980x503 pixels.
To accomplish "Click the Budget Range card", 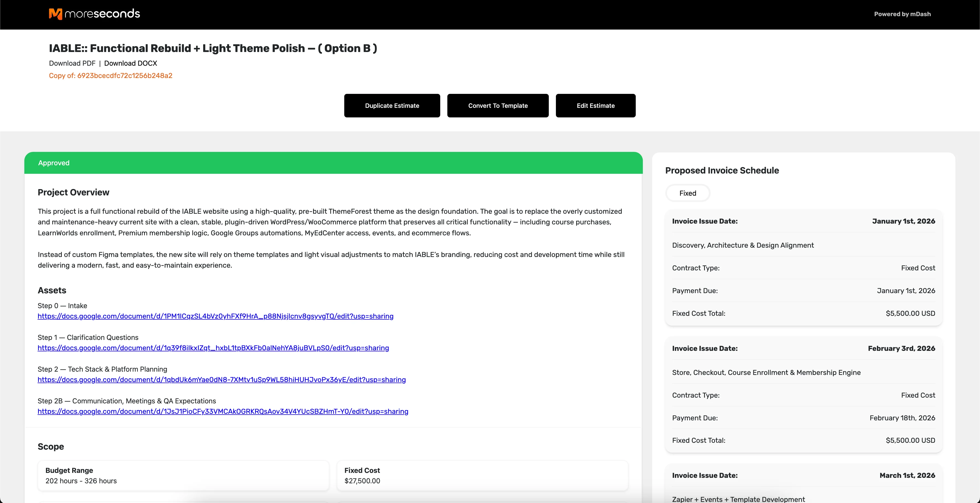I will [183, 476].
